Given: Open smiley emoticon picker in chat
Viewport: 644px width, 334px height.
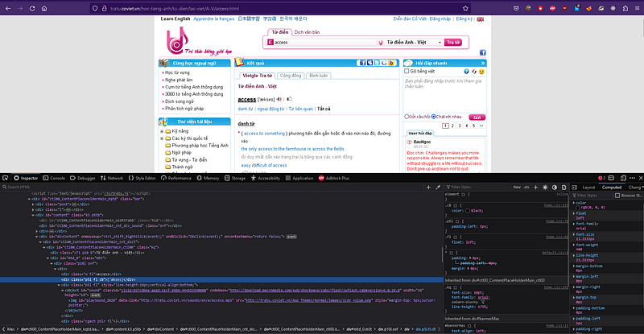Looking at the screenshot, I should pos(481,72).
